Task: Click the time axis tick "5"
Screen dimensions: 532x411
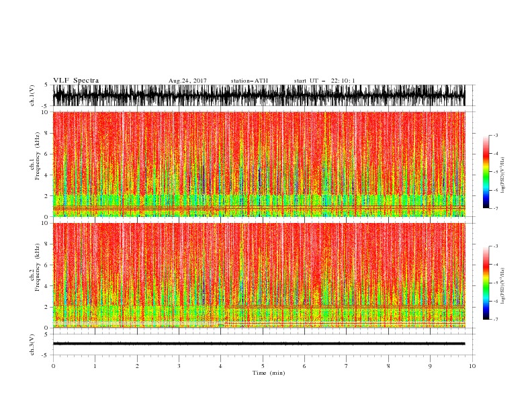Action: coord(263,366)
